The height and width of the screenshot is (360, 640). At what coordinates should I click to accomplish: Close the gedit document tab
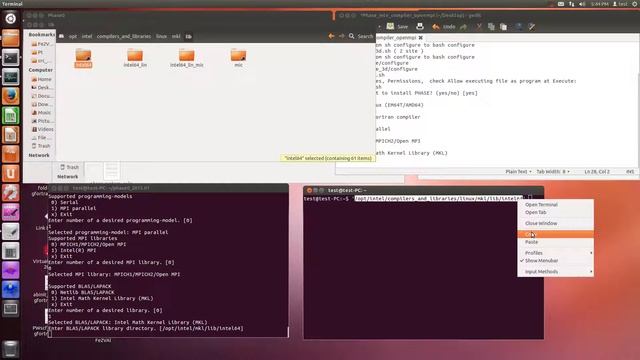pos(420,38)
